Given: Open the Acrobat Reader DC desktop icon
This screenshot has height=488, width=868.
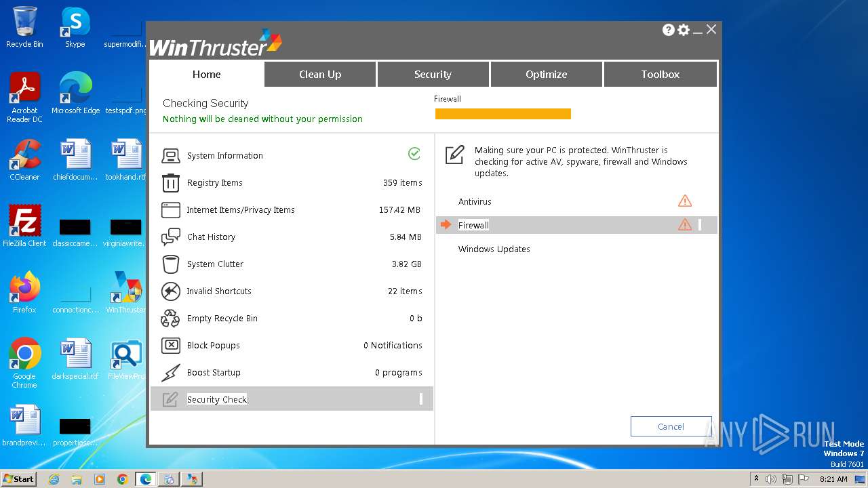Looking at the screenshot, I should coord(24,98).
